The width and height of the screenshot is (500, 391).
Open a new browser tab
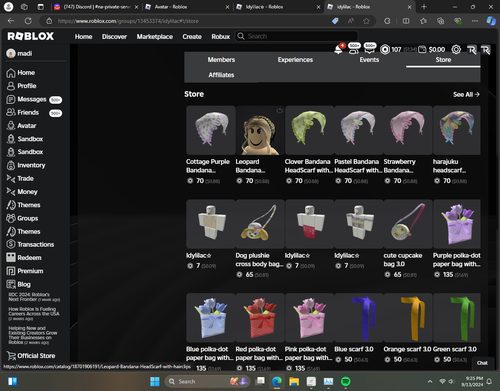(x=424, y=7)
